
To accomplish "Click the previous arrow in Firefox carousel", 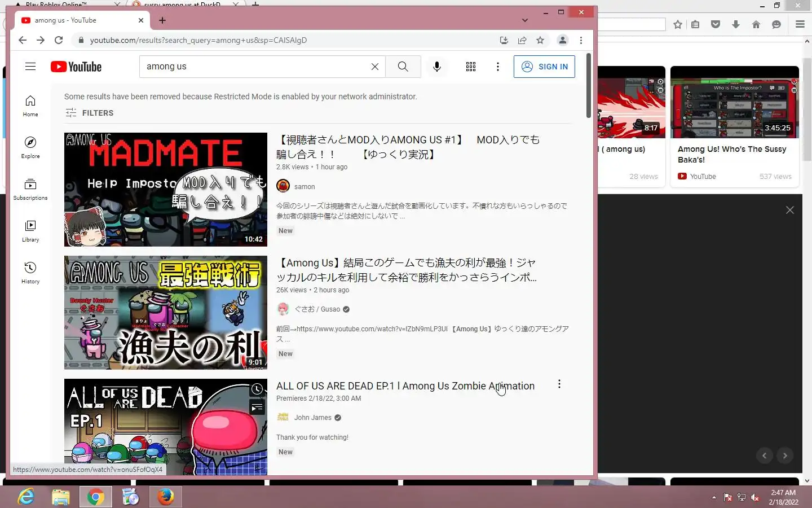I will [765, 456].
